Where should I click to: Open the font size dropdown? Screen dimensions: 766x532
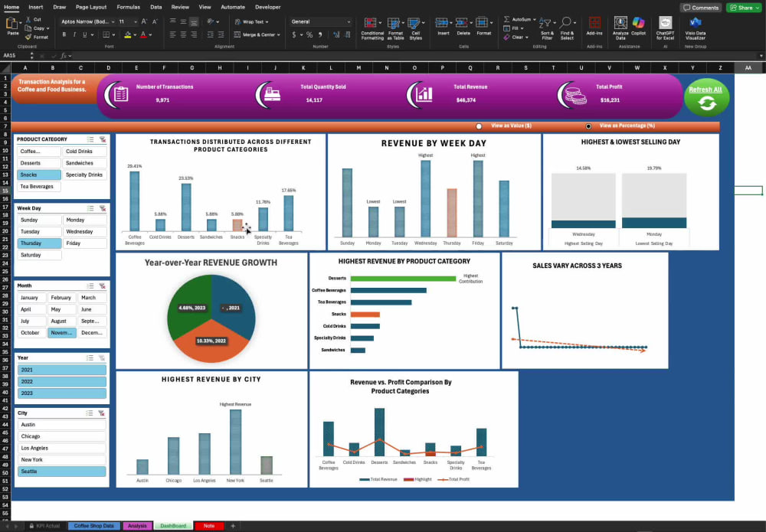click(136, 22)
